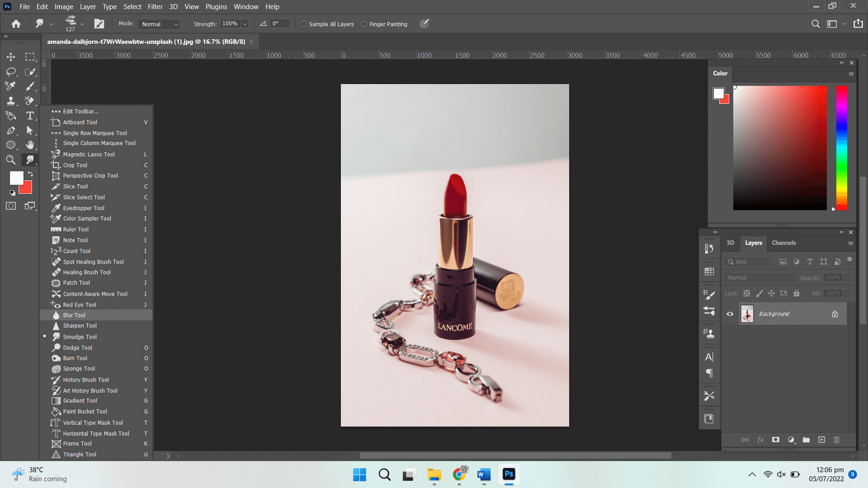Open the Character panel icon
868x488 pixels.
709,357
